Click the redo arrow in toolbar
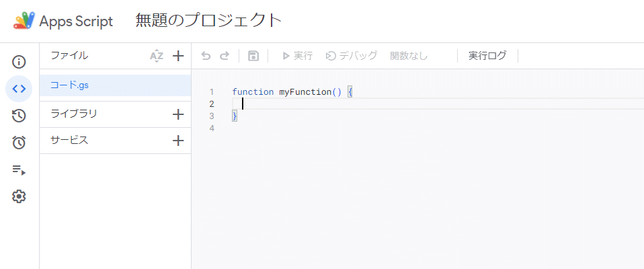The width and height of the screenshot is (644, 269). [225, 56]
